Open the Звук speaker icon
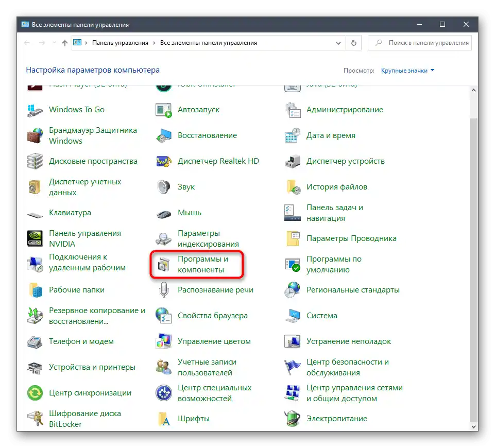The width and height of the screenshot is (495, 448). [x=163, y=187]
